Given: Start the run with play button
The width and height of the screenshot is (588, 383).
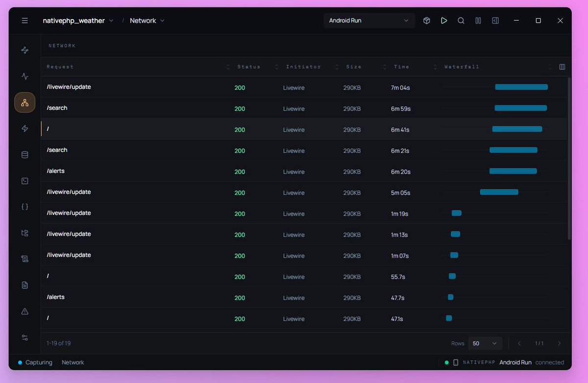Looking at the screenshot, I should click(x=444, y=21).
